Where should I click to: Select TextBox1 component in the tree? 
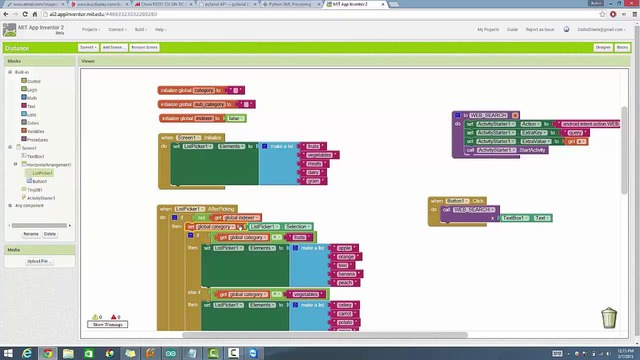(x=33, y=156)
